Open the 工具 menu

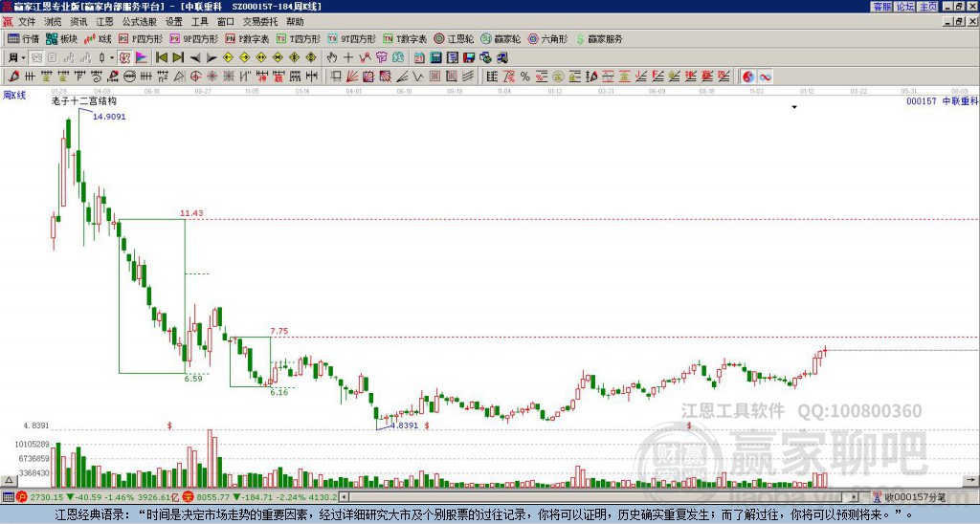[199, 22]
